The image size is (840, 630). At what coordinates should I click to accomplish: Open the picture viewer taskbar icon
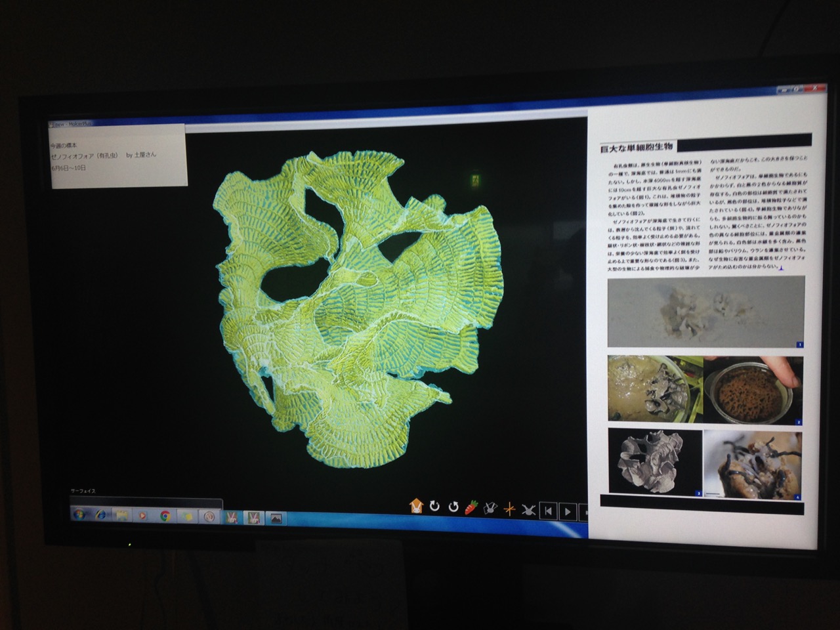276,519
